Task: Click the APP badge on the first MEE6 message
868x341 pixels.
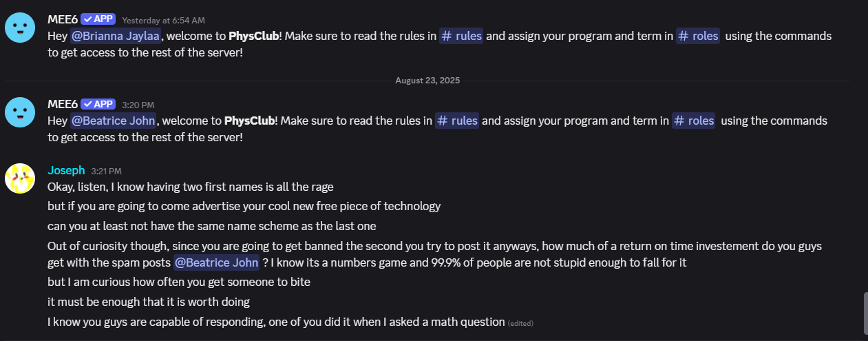Action: click(x=98, y=19)
